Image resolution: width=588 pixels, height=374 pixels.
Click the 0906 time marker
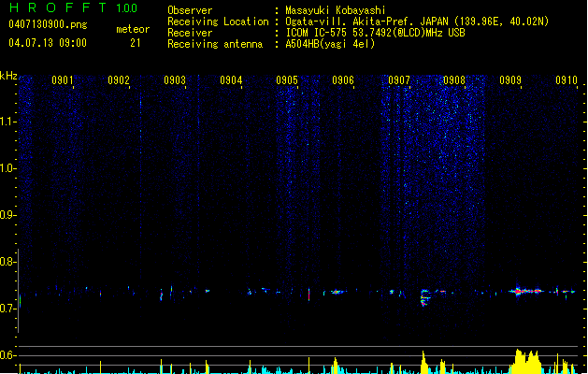343,80
